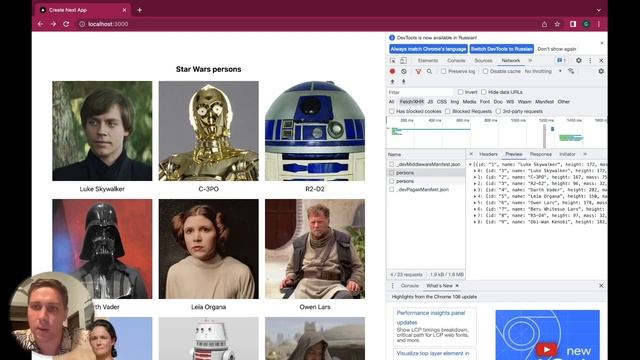Open the No throttling dropdown
Image resolution: width=640 pixels, height=360 pixels.
(x=543, y=71)
